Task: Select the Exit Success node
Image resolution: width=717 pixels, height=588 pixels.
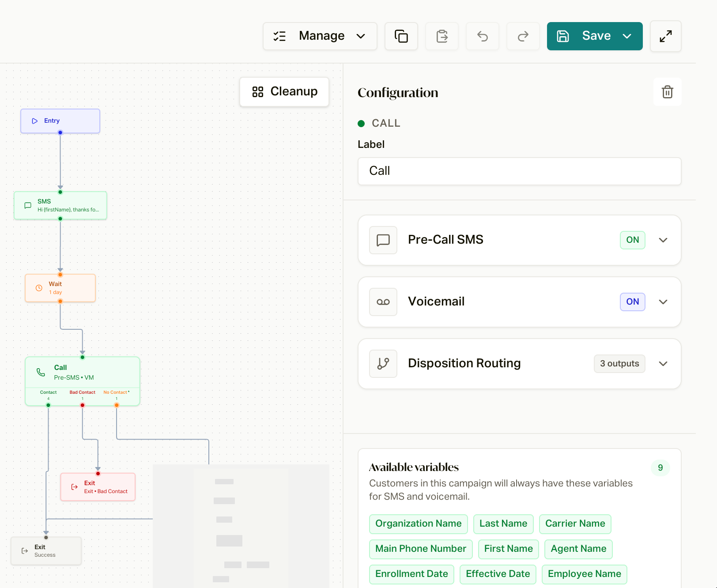Action: coord(46,550)
